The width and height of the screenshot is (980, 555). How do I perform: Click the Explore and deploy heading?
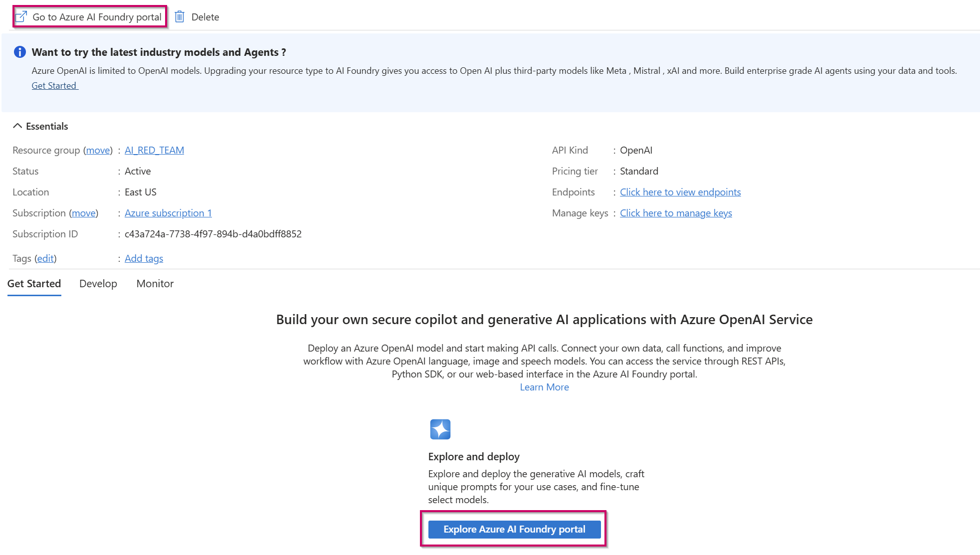474,456
